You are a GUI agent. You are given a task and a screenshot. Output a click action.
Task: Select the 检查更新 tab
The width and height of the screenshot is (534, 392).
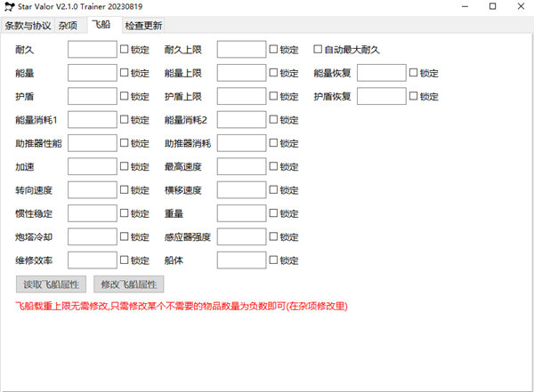[143, 26]
